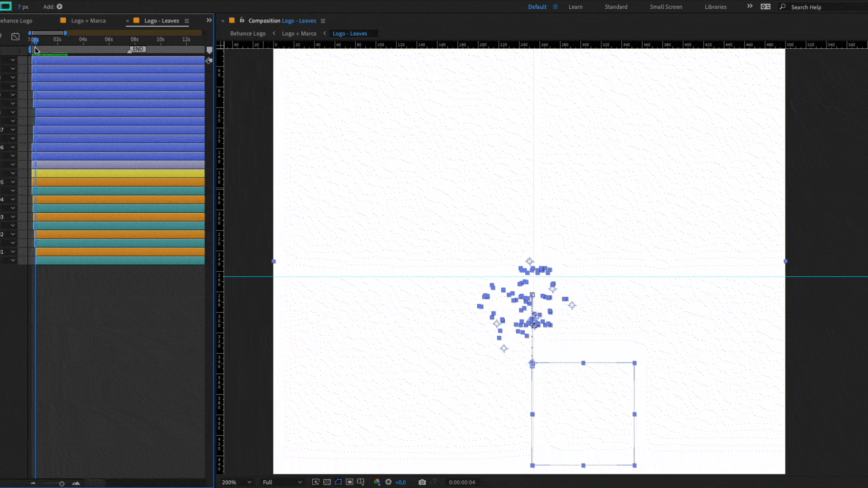
Task: Zoom in timeline with large mountain icon
Action: (76, 483)
